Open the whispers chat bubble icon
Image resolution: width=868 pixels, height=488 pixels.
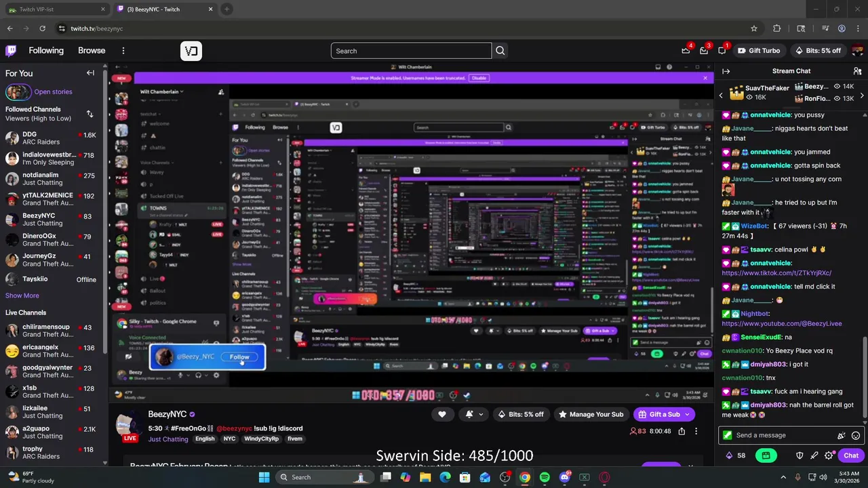click(x=722, y=51)
